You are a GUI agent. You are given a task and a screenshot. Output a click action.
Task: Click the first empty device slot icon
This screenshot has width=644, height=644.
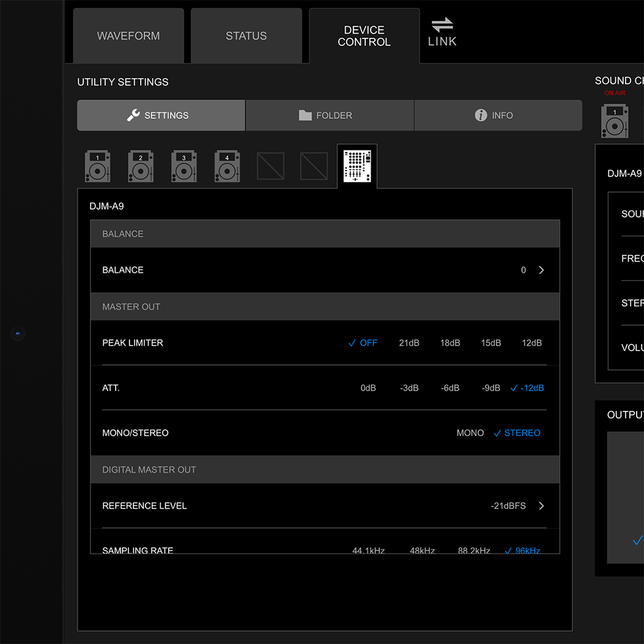270,166
